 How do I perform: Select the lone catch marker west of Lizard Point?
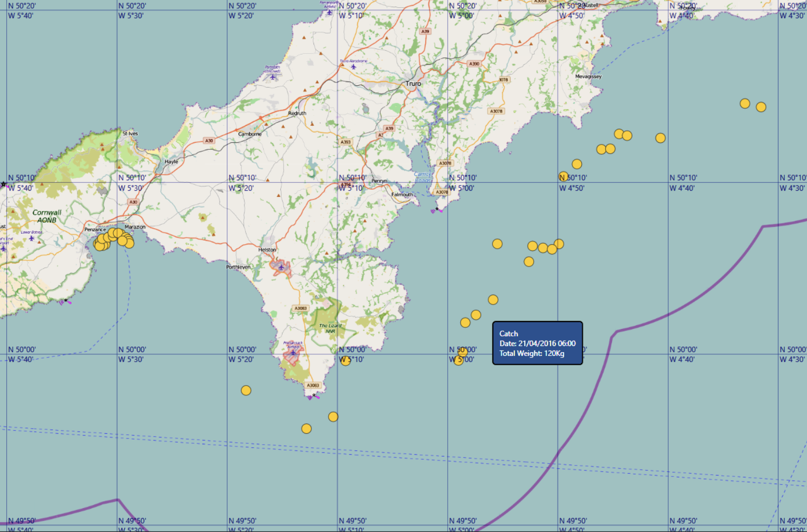[x=246, y=390]
